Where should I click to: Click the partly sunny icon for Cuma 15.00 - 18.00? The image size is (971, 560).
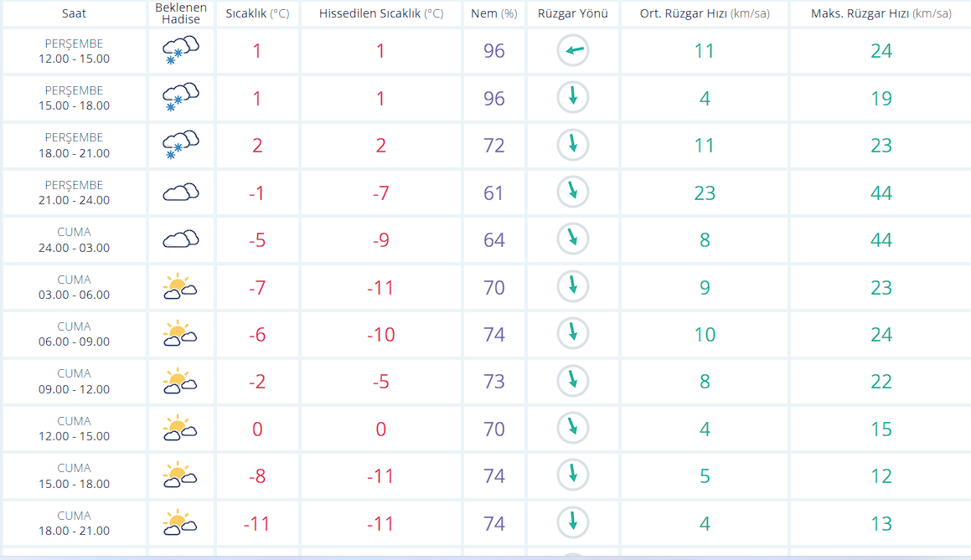(x=180, y=476)
